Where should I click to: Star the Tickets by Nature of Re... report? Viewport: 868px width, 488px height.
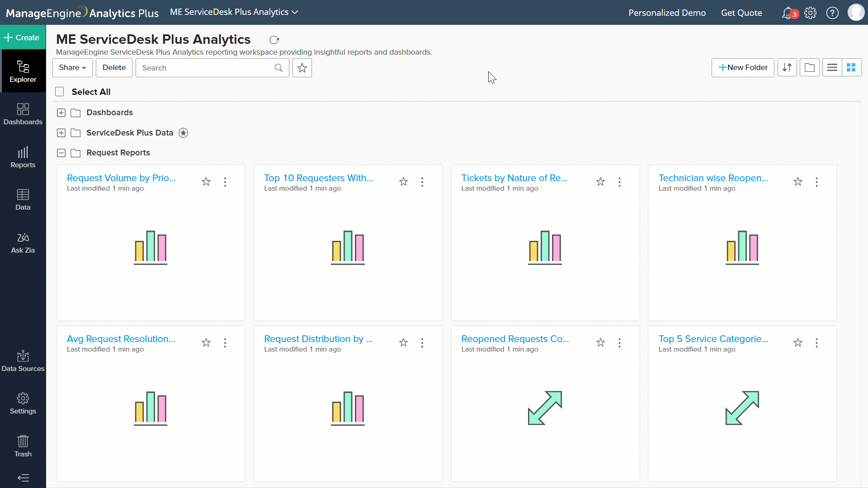coord(600,182)
